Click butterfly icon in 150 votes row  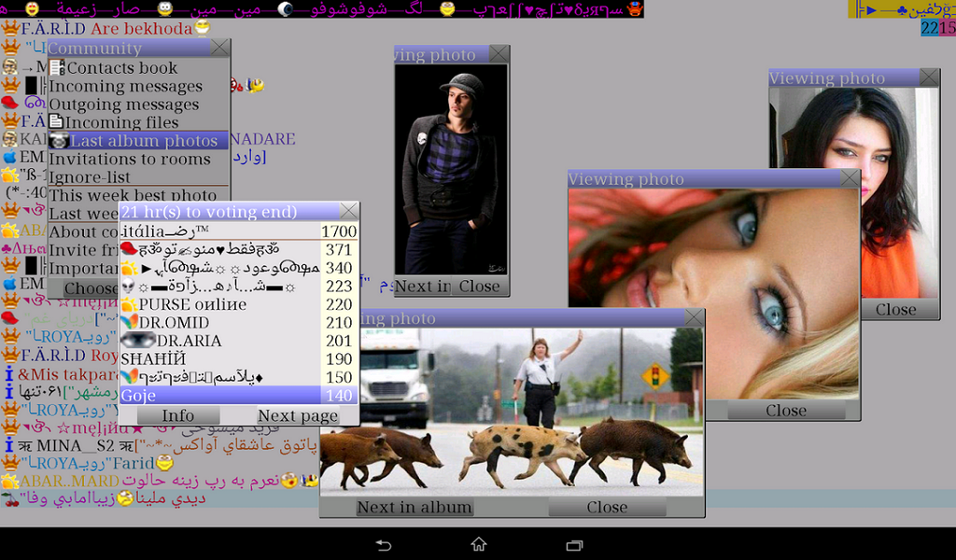click(x=129, y=377)
